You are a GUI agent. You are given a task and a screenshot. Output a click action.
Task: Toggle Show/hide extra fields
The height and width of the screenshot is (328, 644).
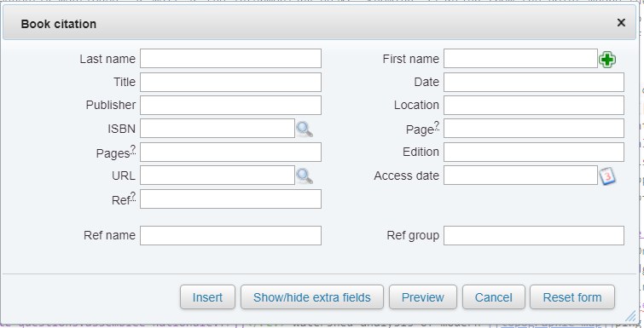click(311, 297)
